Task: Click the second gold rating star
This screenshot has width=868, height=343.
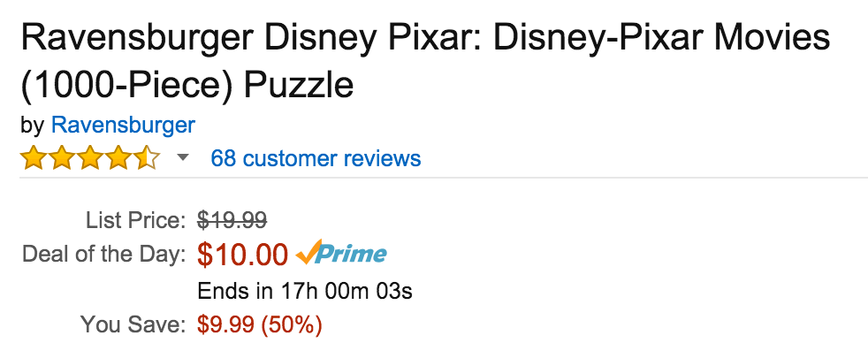Action: tap(63, 157)
